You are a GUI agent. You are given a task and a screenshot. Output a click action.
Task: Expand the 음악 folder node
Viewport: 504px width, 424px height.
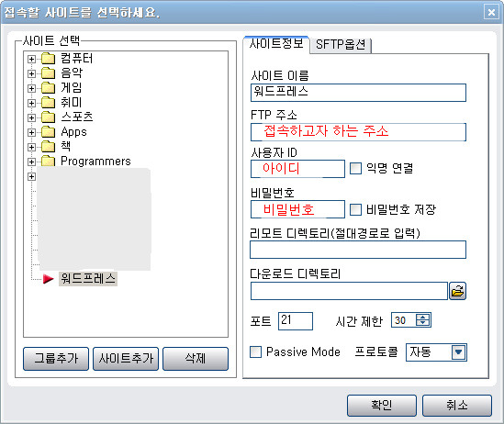[x=31, y=73]
